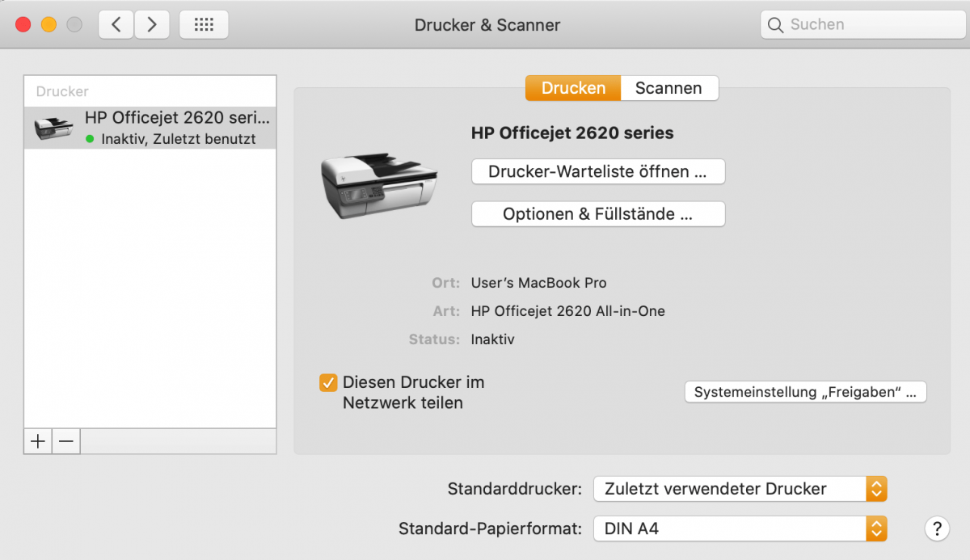Click the Standarddrucker label
This screenshot has width=970, height=560.
click(515, 489)
